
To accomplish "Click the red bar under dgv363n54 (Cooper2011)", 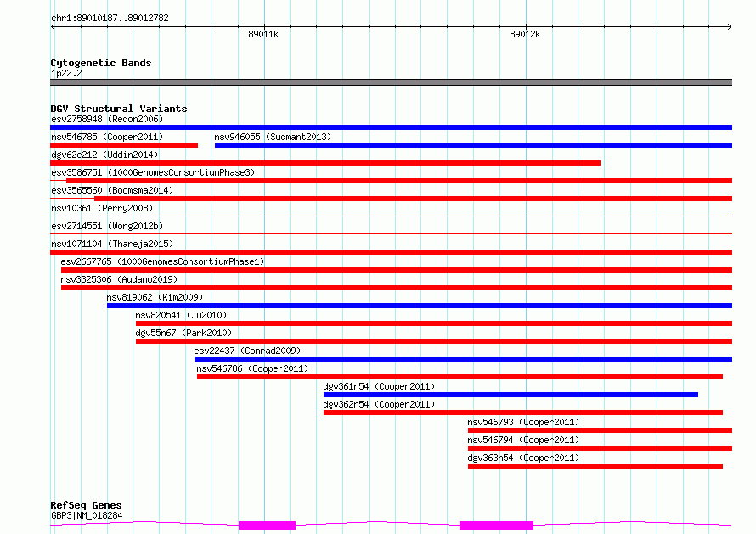I will tap(595, 466).
